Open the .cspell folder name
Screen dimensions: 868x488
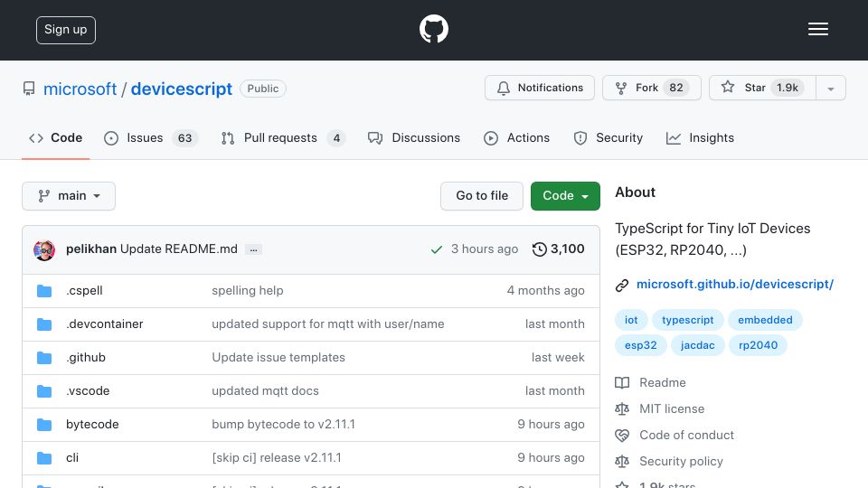84,290
